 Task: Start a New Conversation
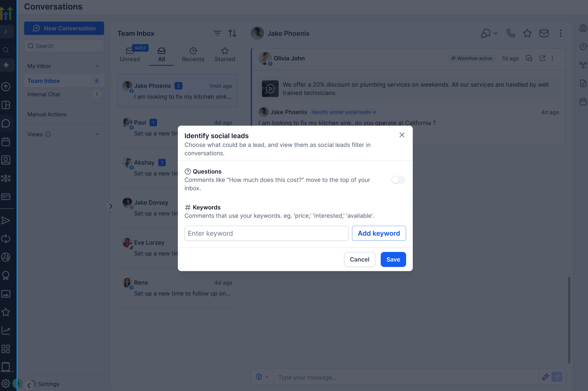[x=64, y=28]
